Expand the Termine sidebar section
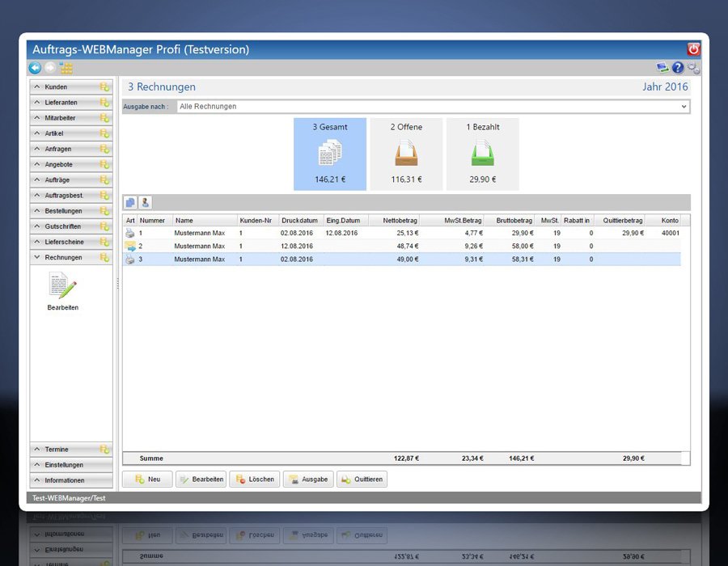 click(x=57, y=450)
